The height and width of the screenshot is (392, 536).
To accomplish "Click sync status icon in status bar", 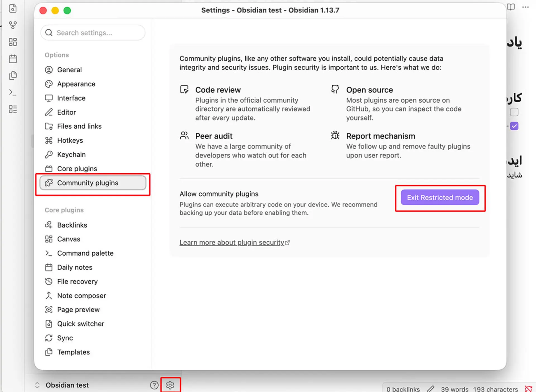I will [528, 389].
